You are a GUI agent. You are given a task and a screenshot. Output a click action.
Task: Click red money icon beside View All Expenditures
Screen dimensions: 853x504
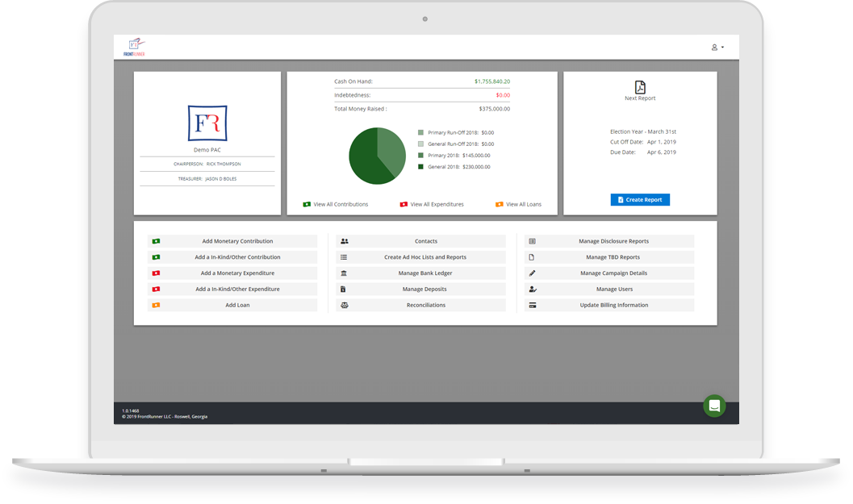point(404,205)
